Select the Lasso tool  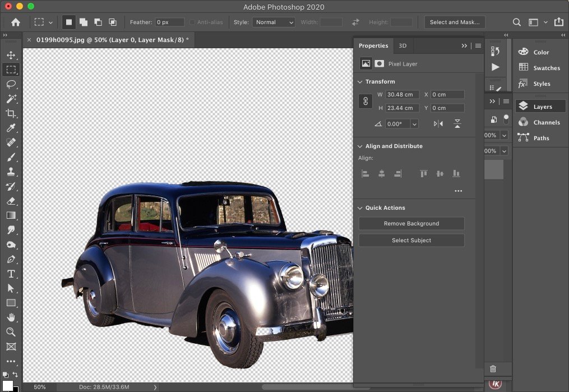click(x=11, y=84)
